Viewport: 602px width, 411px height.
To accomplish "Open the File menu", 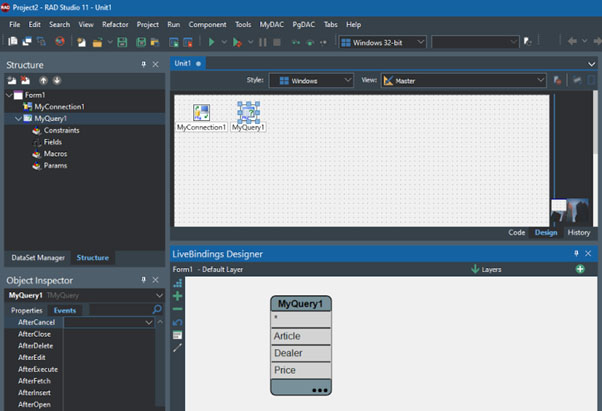I will coord(15,25).
